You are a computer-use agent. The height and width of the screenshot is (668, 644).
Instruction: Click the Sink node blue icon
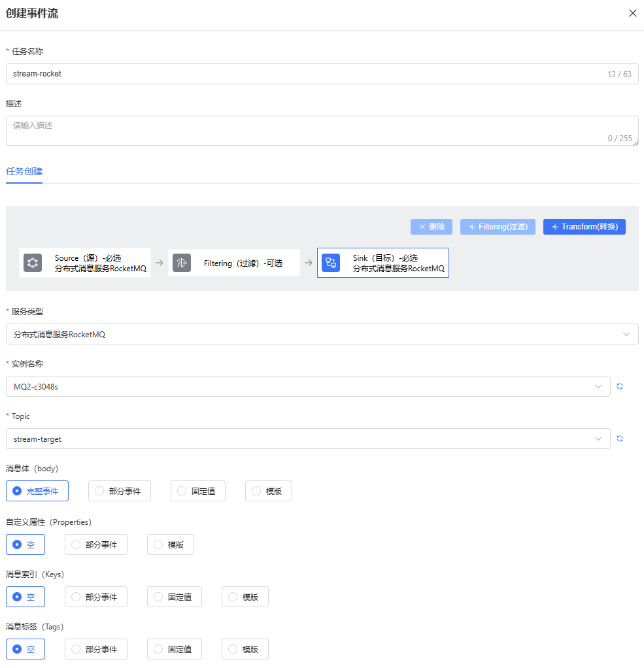pyautogui.click(x=331, y=263)
